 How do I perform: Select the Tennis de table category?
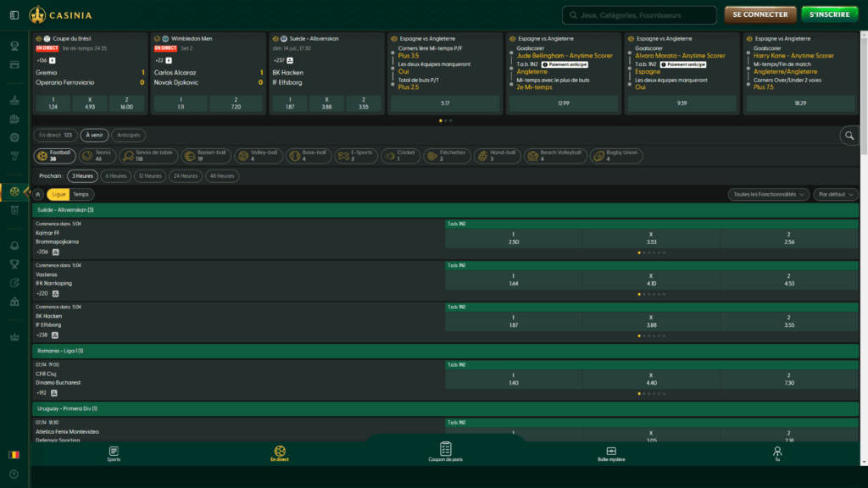click(x=148, y=156)
